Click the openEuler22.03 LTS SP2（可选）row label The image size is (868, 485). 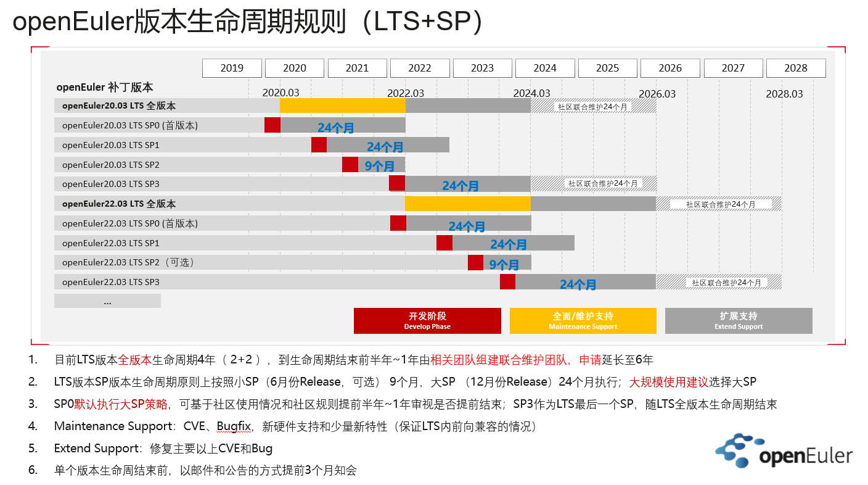[x=128, y=262]
